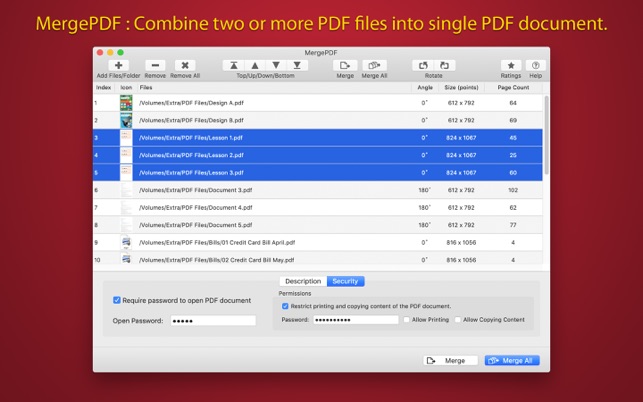
Task: Select the Document 3.pdf file row
Action: pyautogui.click(x=318, y=190)
